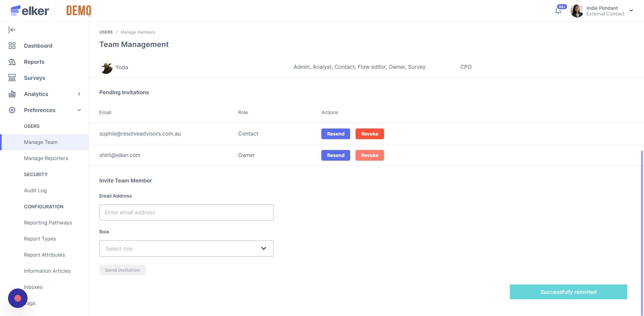This screenshot has width=644, height=316.
Task: Revoke the invitation for sophie@resolveadvisors.com.au
Action: click(369, 134)
